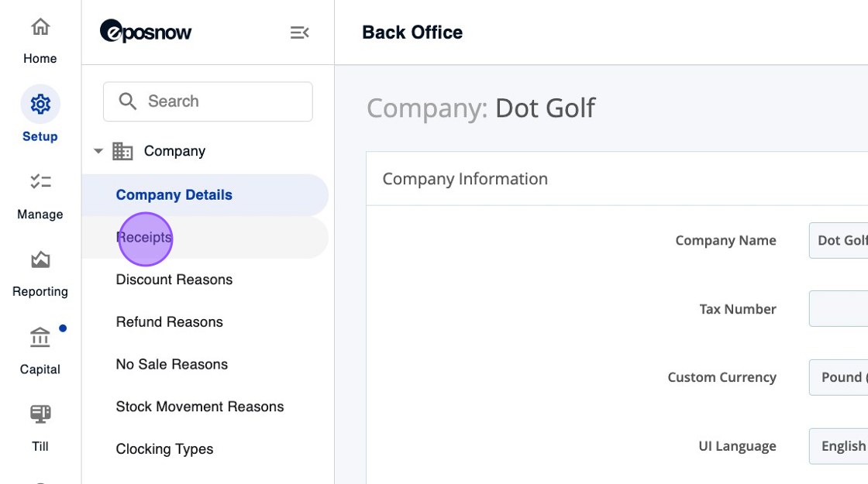Go to Refund Reasons
Screen dimensions: 868x484
coord(170,322)
